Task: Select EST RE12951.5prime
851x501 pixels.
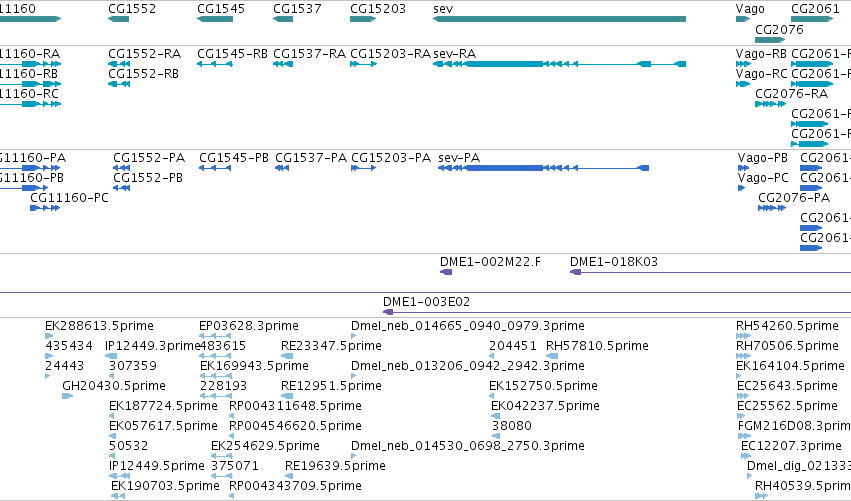Action: [287, 396]
